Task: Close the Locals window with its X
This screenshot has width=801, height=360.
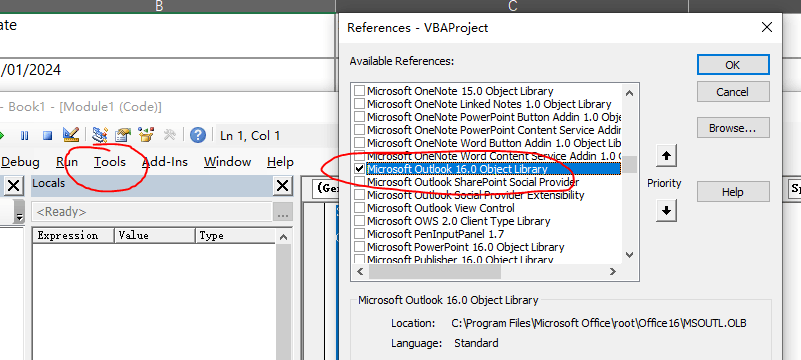Action: pyautogui.click(x=282, y=186)
